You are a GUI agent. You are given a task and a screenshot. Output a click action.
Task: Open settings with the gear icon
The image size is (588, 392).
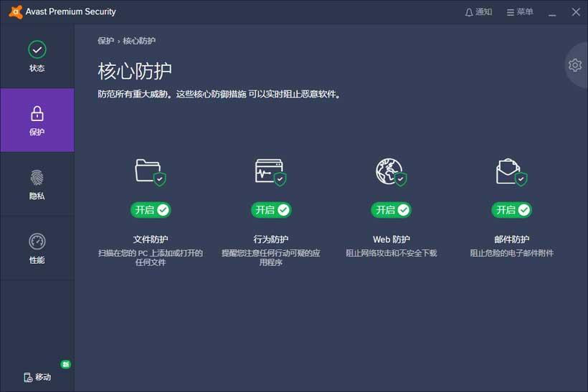coord(575,65)
